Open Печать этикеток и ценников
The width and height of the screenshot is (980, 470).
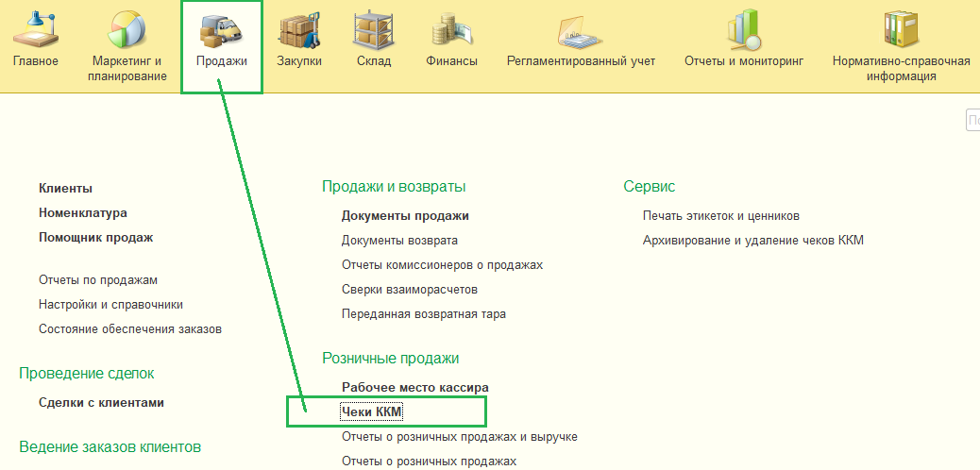[721, 216]
